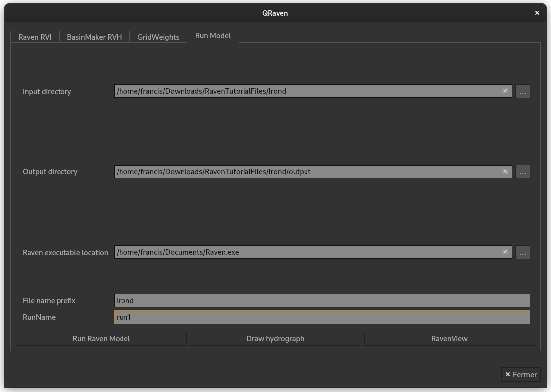Select the GridWeights tab
Image resolution: width=551 pixels, height=392 pixels.
coord(158,37)
